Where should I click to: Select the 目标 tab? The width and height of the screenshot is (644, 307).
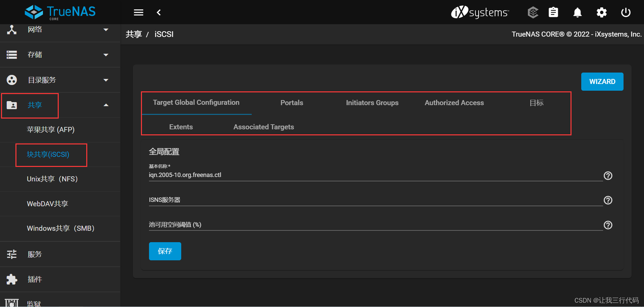pyautogui.click(x=536, y=103)
